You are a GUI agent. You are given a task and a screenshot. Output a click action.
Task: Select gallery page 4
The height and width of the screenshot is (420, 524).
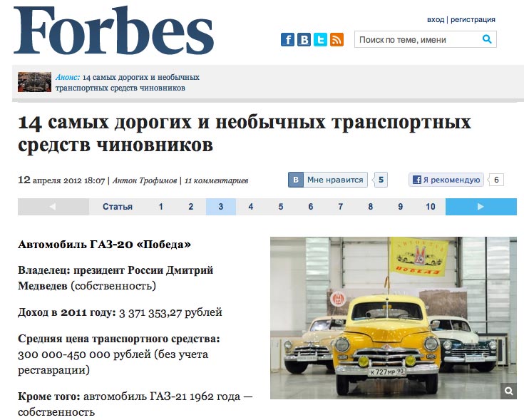(251, 207)
